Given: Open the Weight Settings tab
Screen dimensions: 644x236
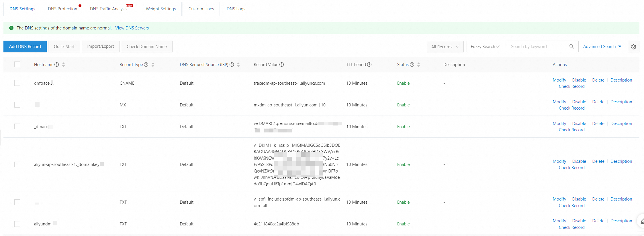Looking at the screenshot, I should tap(161, 9).
